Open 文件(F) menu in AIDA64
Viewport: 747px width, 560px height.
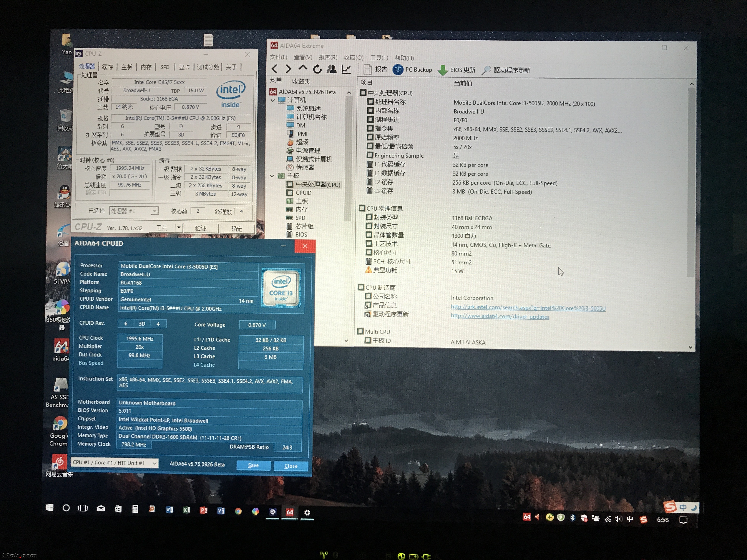point(278,57)
